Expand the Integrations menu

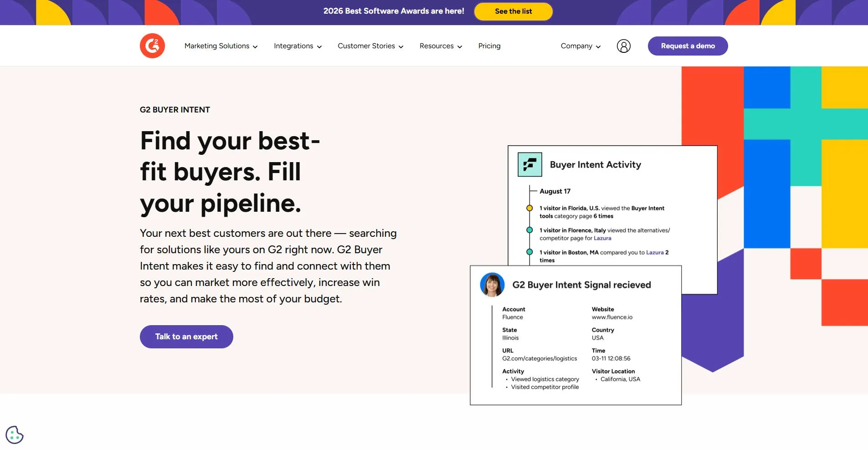pyautogui.click(x=298, y=46)
